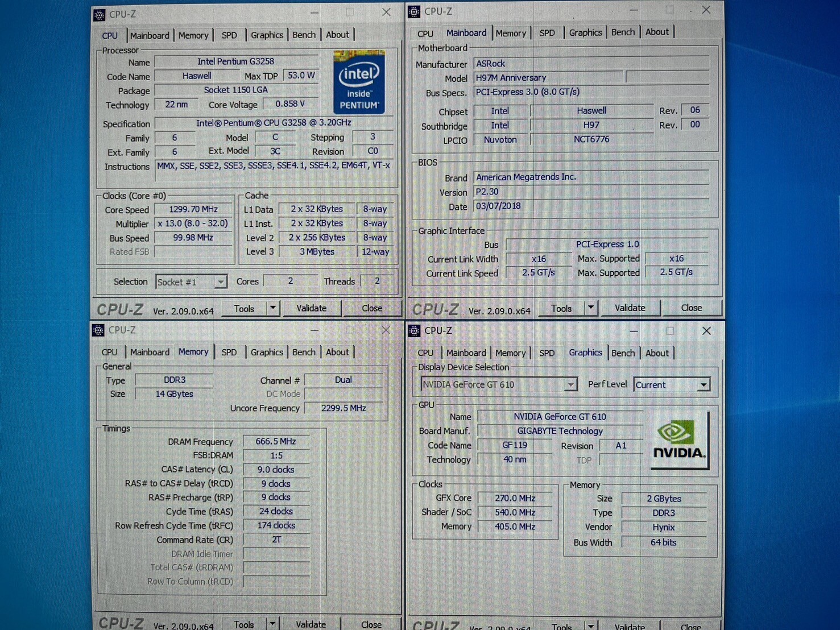Image resolution: width=840 pixels, height=630 pixels.
Task: Click BIOS Version value P2.30
Action: (x=591, y=192)
